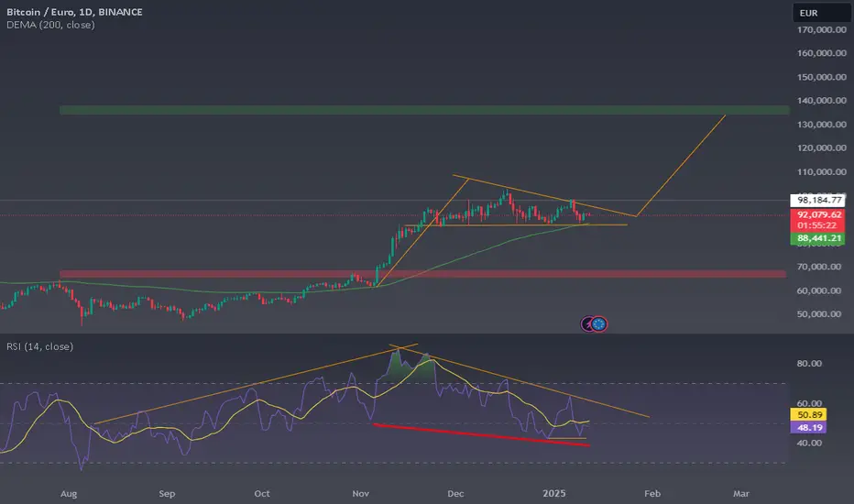Click the Aug label on time axis
854x504 pixels.
69,494
